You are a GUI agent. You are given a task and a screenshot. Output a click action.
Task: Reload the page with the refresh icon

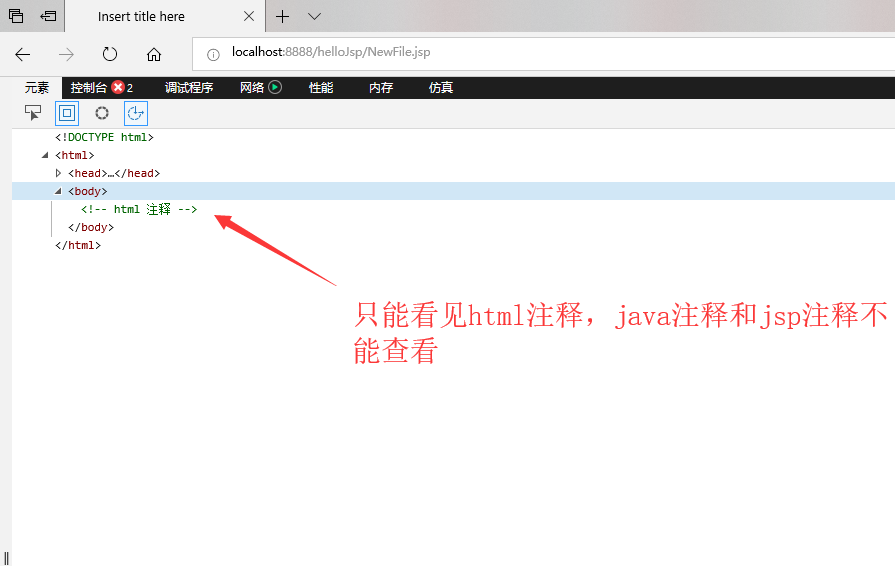tap(110, 55)
